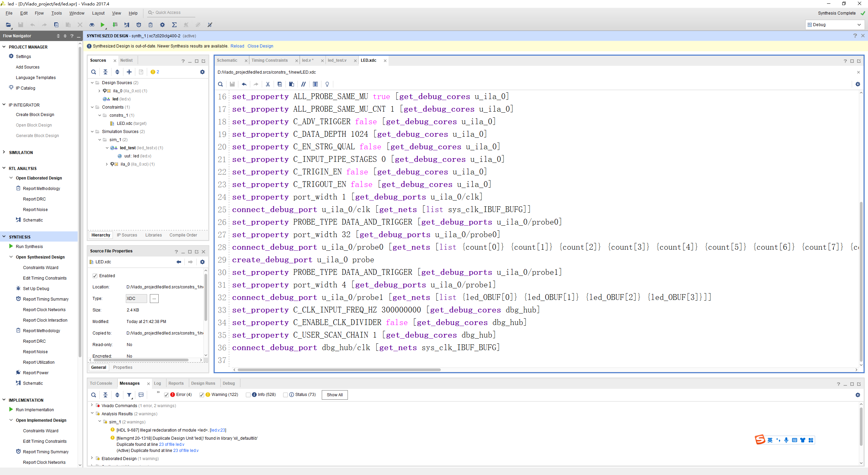868x475 pixels.
Task: Collapse Design Sources tree node
Action: coord(92,83)
